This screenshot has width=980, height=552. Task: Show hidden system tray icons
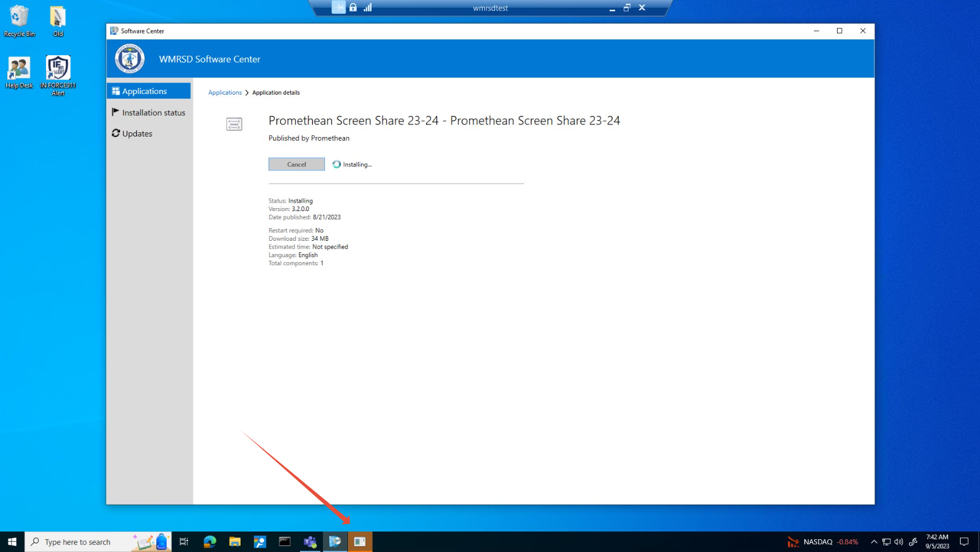pyautogui.click(x=873, y=542)
